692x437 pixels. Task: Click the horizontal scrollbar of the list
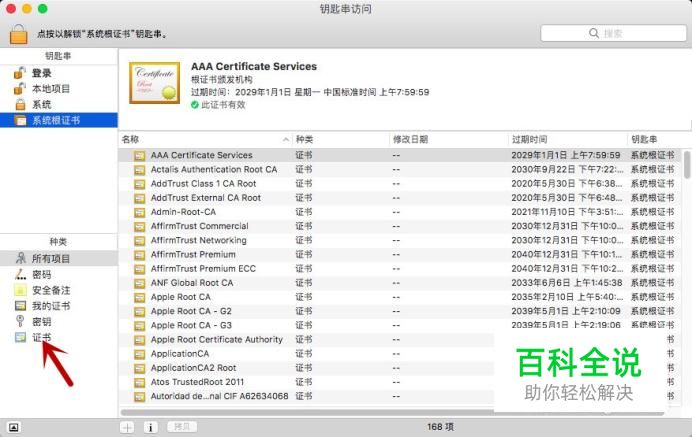coord(392,413)
